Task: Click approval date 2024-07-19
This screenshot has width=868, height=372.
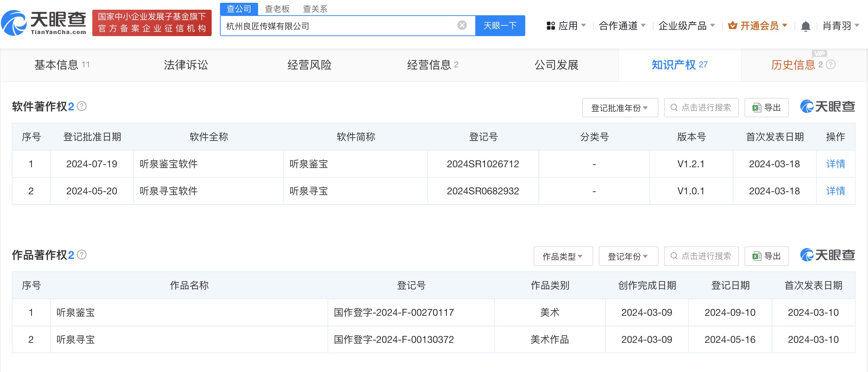Action: point(92,164)
